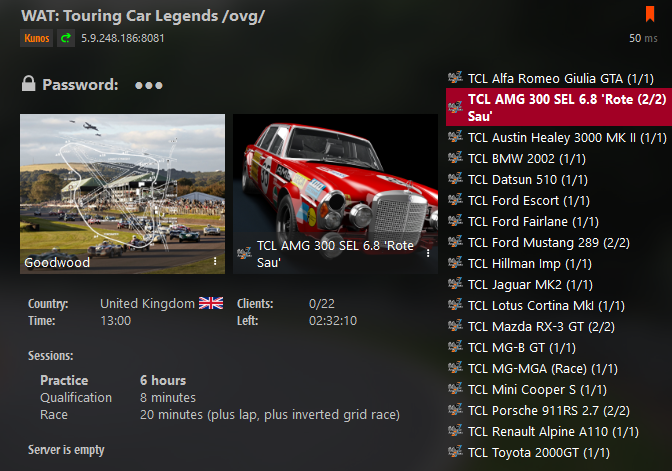This screenshot has height=471, width=672.
Task: Click the icon beside TCL Jaguar MK2
Action: click(455, 284)
